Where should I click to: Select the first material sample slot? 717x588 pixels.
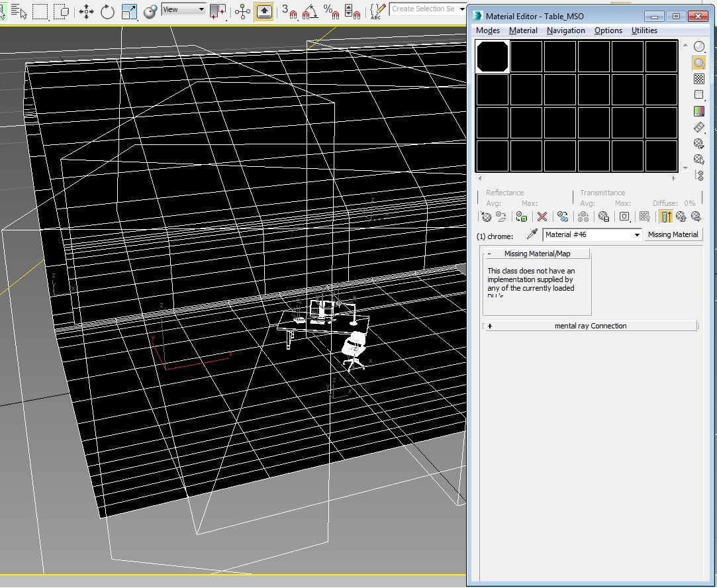(493, 56)
